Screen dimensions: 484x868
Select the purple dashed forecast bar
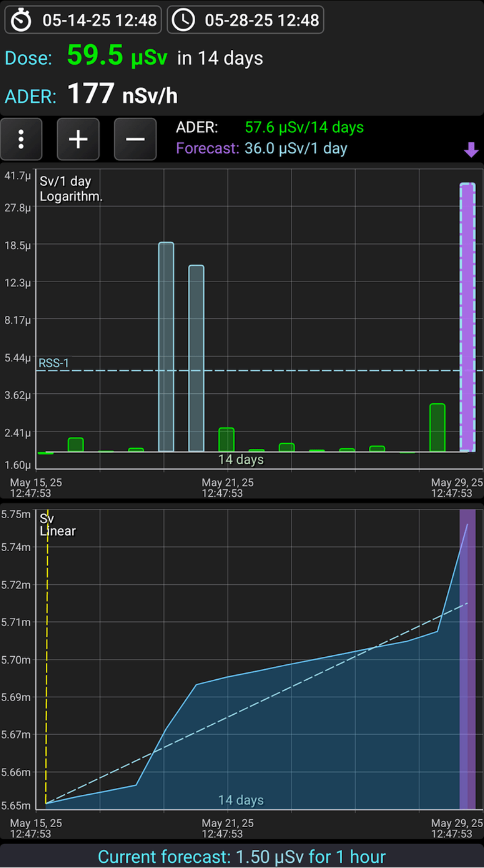pyautogui.click(x=468, y=317)
